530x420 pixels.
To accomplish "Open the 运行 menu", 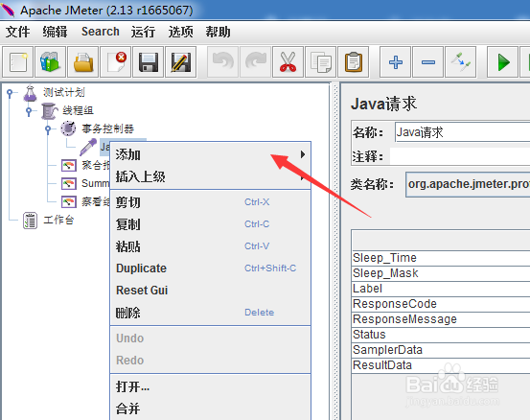I will pyautogui.click(x=144, y=32).
